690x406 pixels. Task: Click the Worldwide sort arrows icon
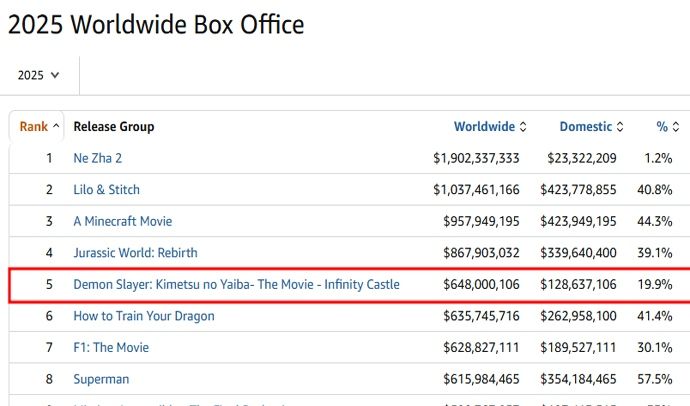[523, 127]
